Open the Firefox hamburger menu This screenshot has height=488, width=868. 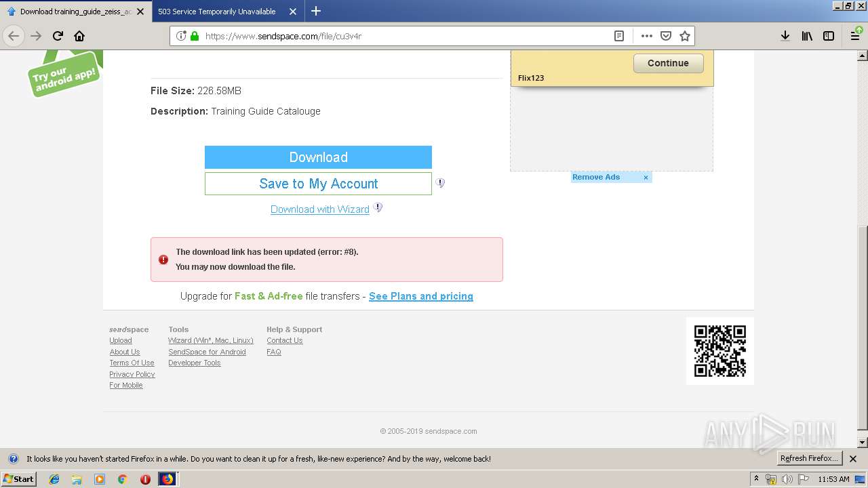point(856,36)
